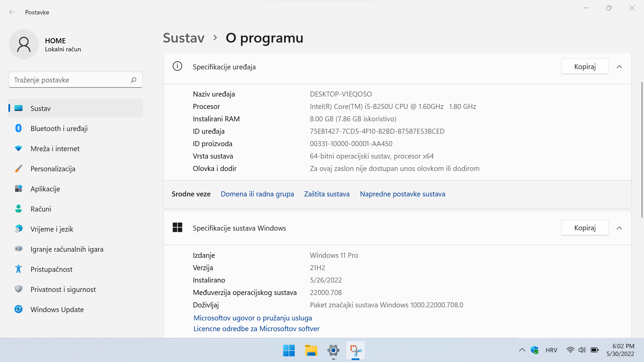This screenshot has width=644, height=362.
Task: Click the Windows 11 Pro edition value
Action: tap(334, 255)
